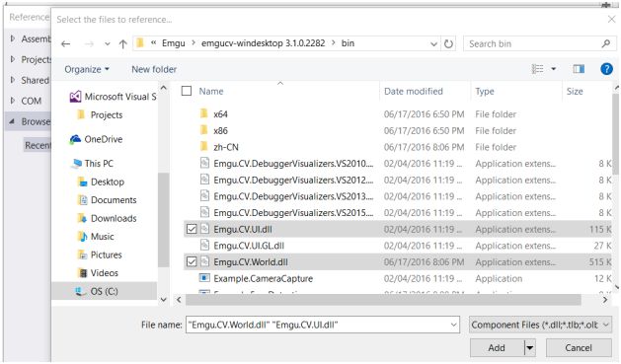Toggle the select-all checkbox in header
The image size is (621, 364).
click(187, 91)
